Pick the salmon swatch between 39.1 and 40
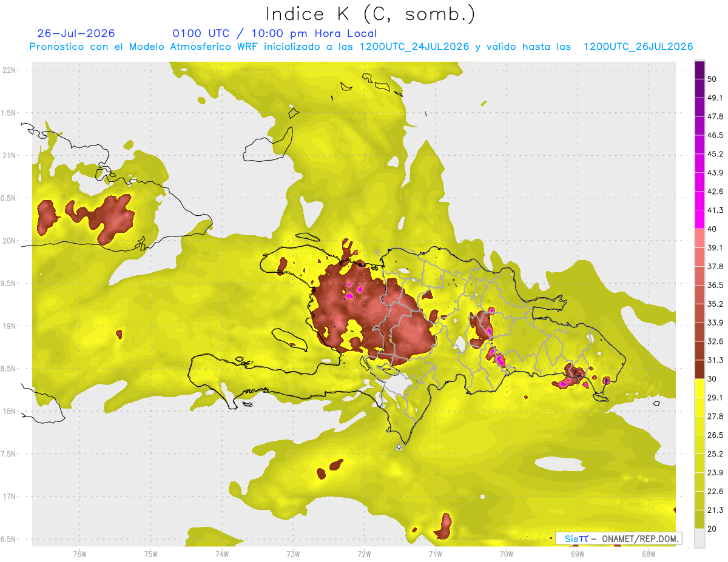 click(x=699, y=238)
